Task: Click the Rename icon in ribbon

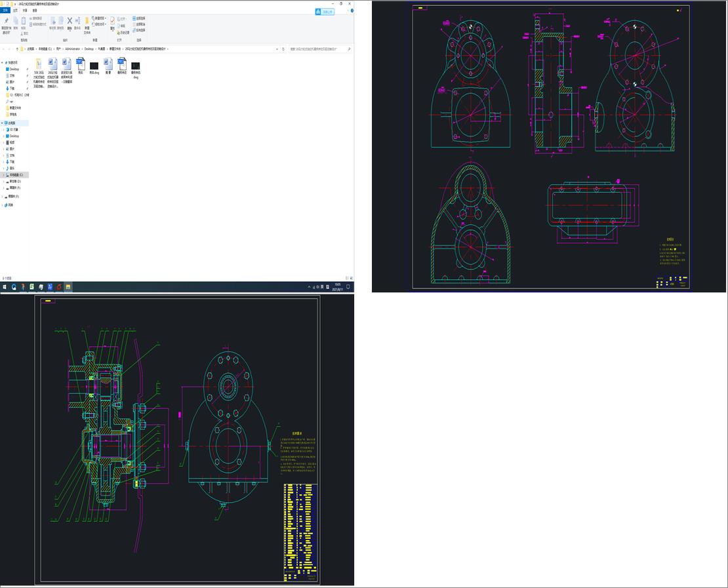Action: tap(77, 22)
